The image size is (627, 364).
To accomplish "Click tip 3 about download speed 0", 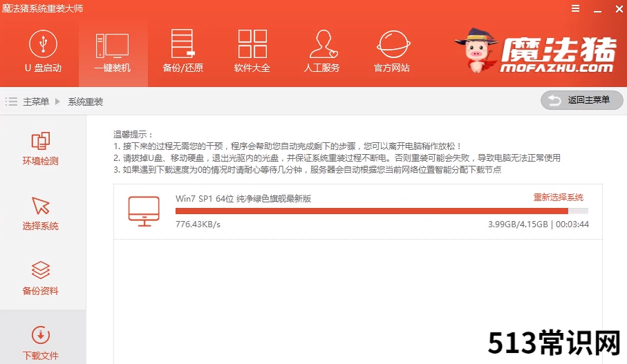I will tap(307, 170).
